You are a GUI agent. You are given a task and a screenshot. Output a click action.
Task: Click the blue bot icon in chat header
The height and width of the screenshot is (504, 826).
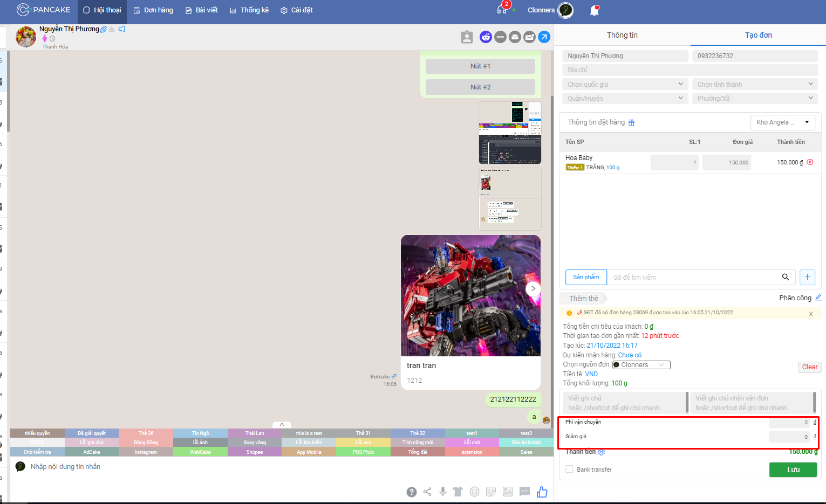pos(486,37)
